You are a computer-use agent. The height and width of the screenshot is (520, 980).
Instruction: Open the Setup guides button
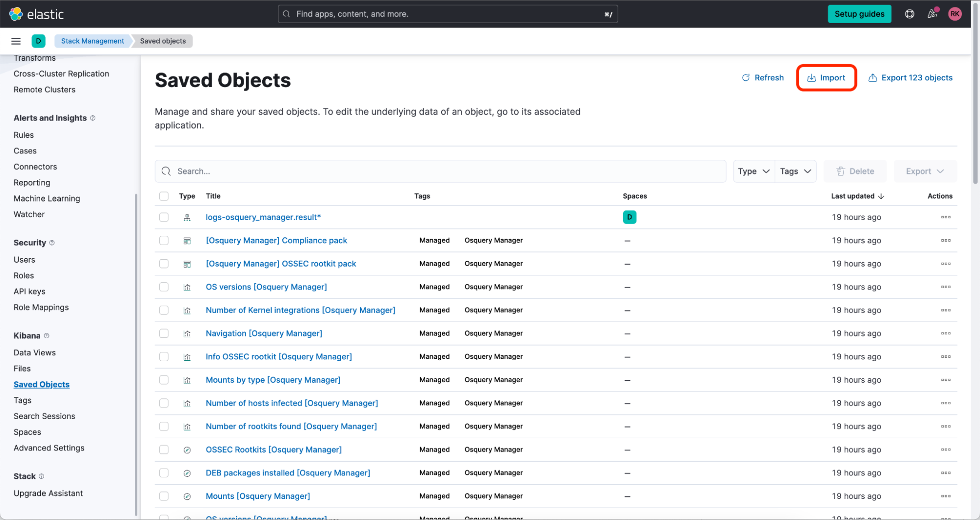[859, 14]
